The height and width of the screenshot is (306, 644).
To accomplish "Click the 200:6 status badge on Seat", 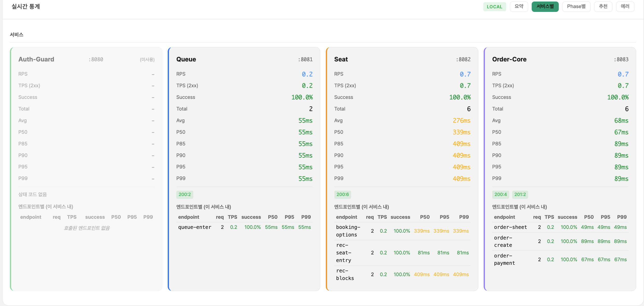I will click(x=342, y=194).
